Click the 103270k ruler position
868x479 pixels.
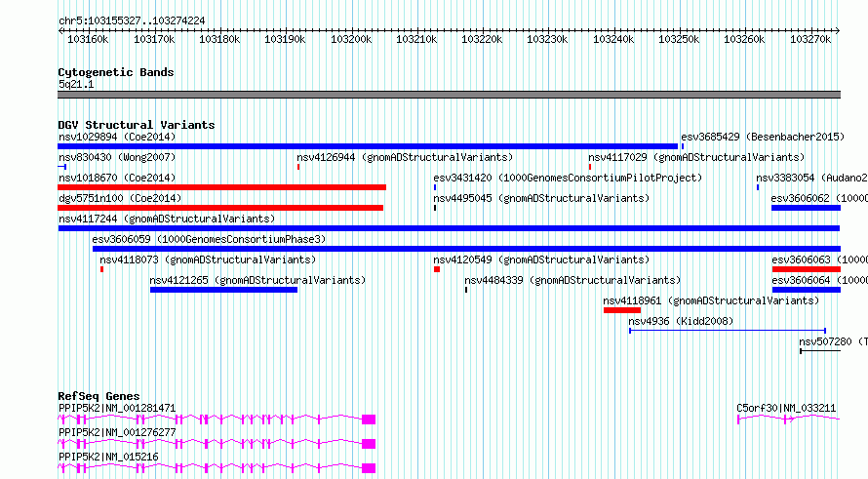810,39
